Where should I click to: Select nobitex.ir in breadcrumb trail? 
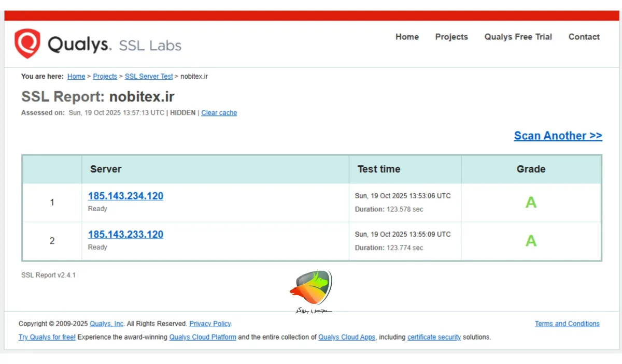click(x=194, y=76)
